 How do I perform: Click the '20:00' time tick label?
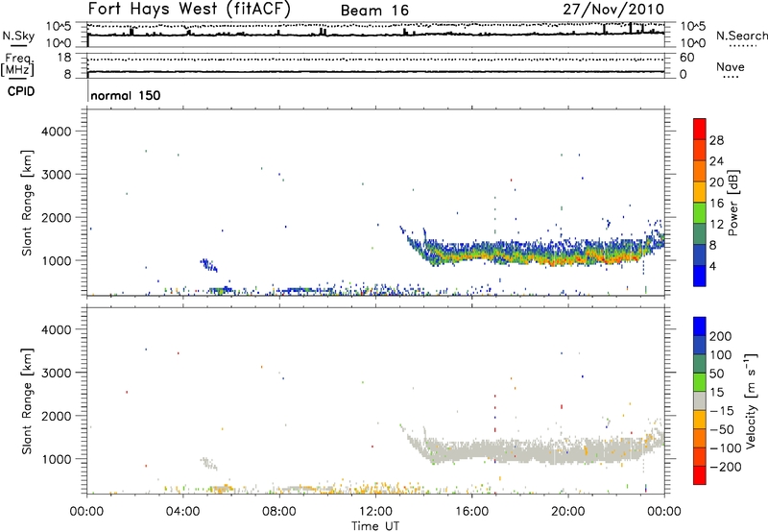point(568,512)
